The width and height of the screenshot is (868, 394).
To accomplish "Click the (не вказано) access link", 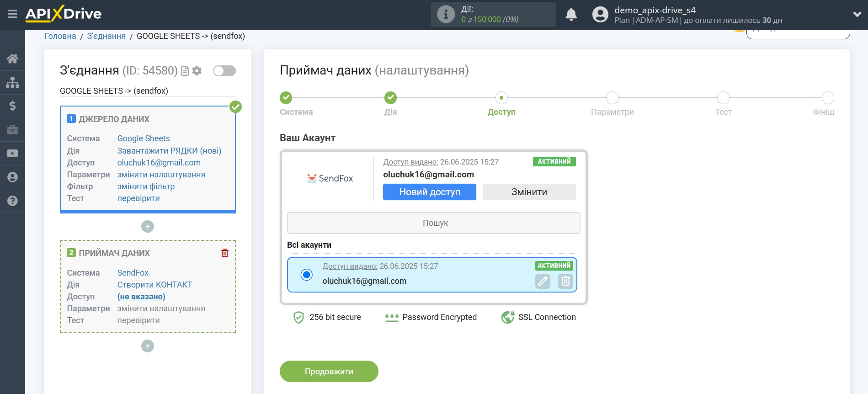I will pos(141,297).
